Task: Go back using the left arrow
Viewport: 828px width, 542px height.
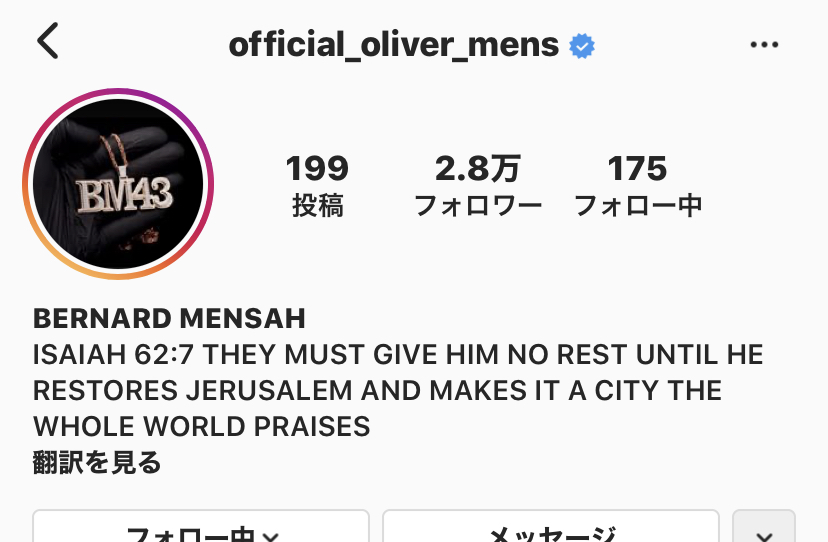Action: click(48, 40)
